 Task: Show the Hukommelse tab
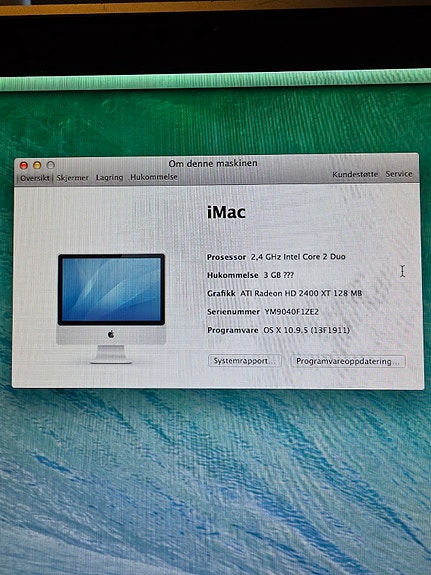coord(154,177)
